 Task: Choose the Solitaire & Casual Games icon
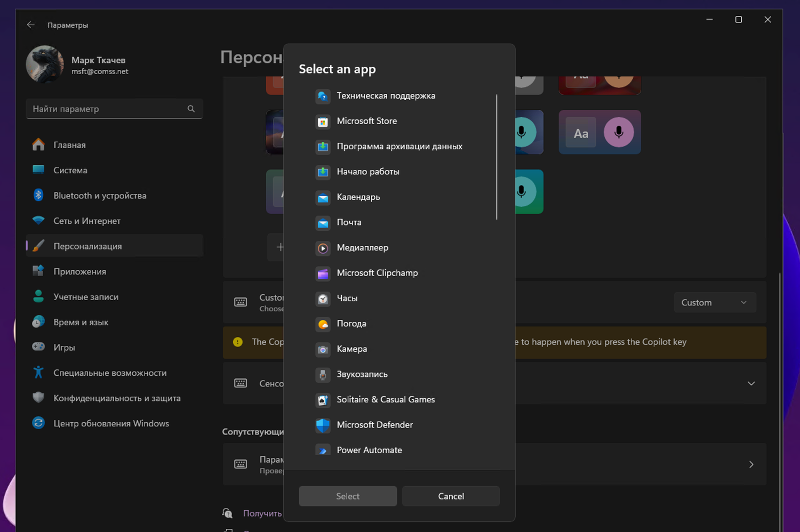point(323,400)
